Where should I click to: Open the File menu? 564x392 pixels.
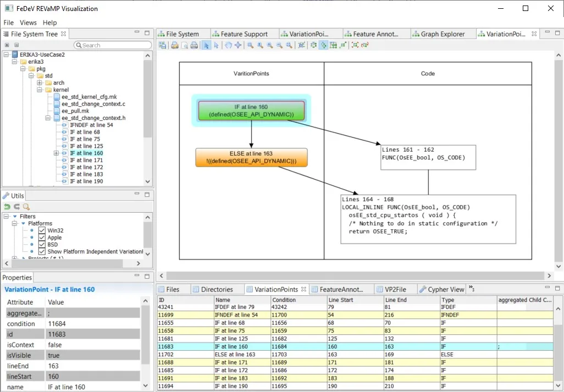pyautogui.click(x=9, y=23)
